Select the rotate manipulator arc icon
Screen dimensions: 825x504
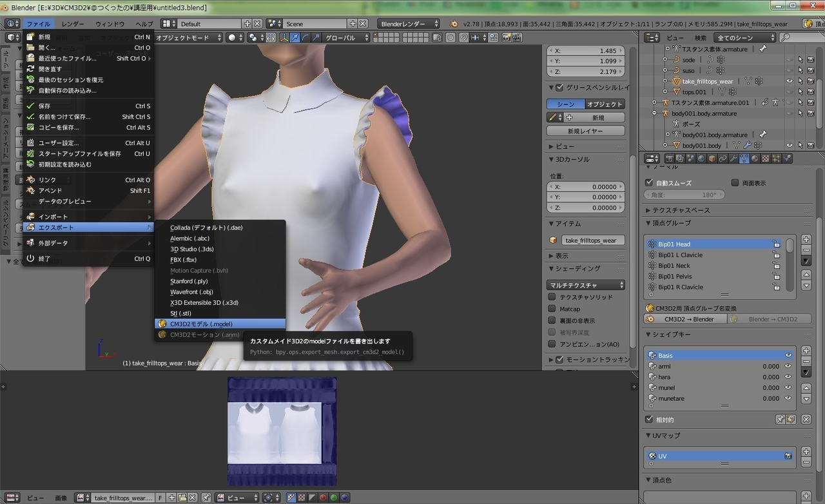305,37
